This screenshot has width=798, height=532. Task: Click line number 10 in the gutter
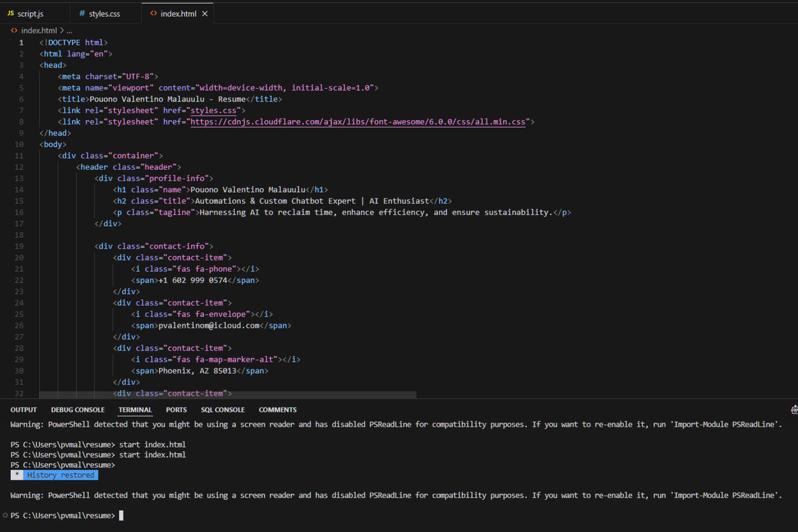[x=19, y=144]
